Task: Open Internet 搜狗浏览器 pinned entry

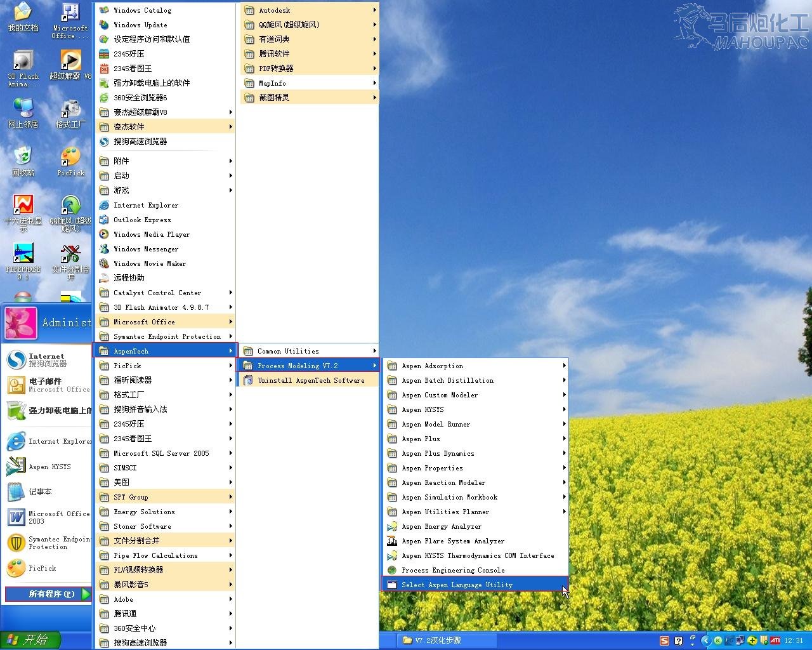Action: (47, 360)
